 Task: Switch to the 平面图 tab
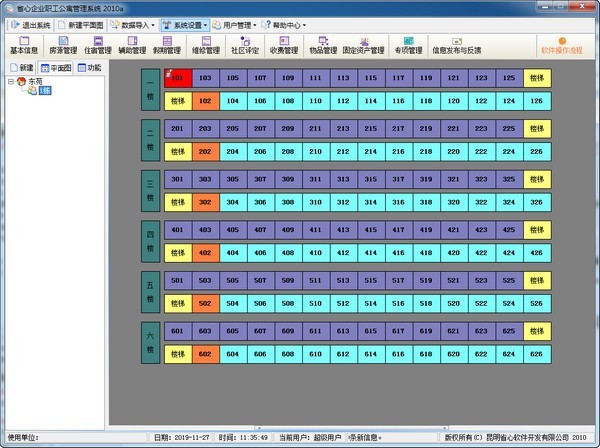(56, 67)
